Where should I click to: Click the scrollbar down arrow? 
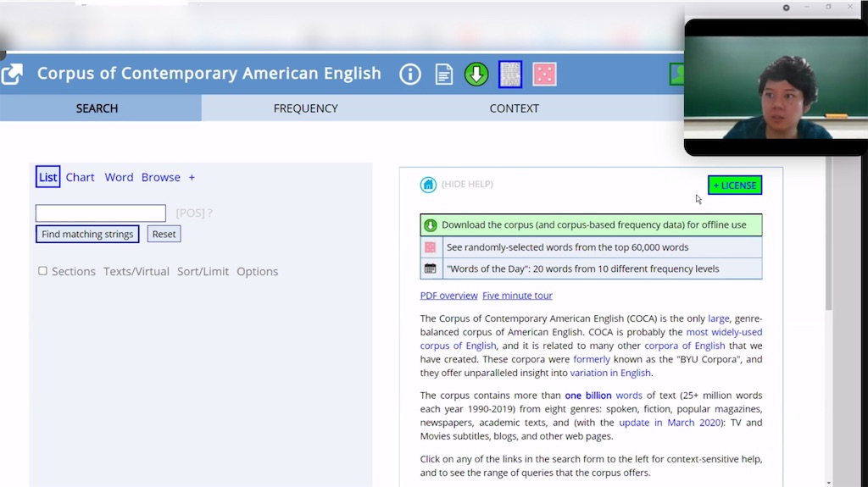(828, 483)
